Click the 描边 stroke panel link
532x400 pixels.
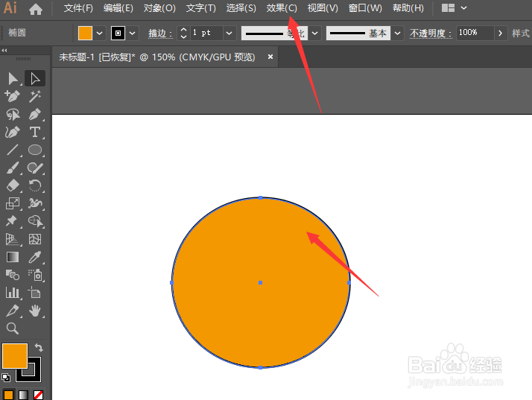coord(158,34)
